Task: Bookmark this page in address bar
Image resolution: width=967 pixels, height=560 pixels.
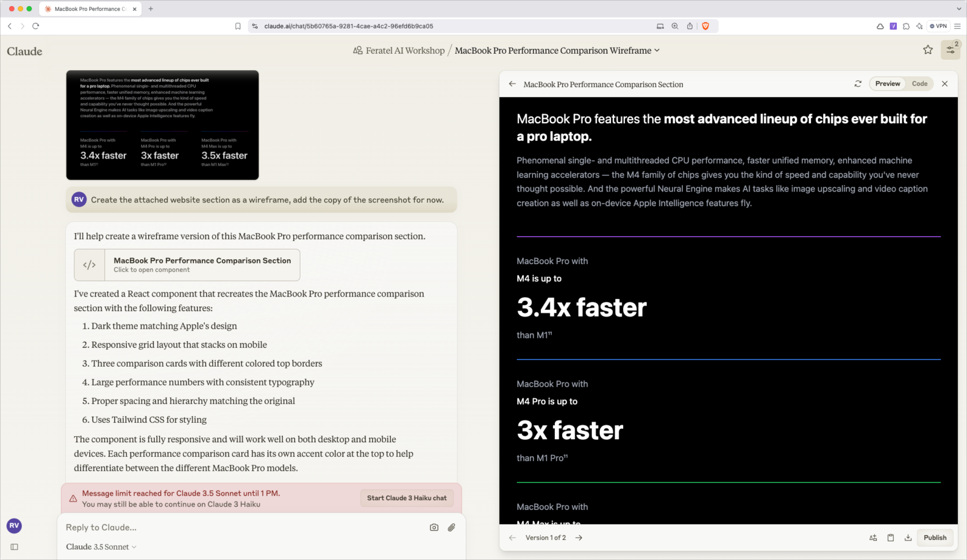Action: click(238, 26)
